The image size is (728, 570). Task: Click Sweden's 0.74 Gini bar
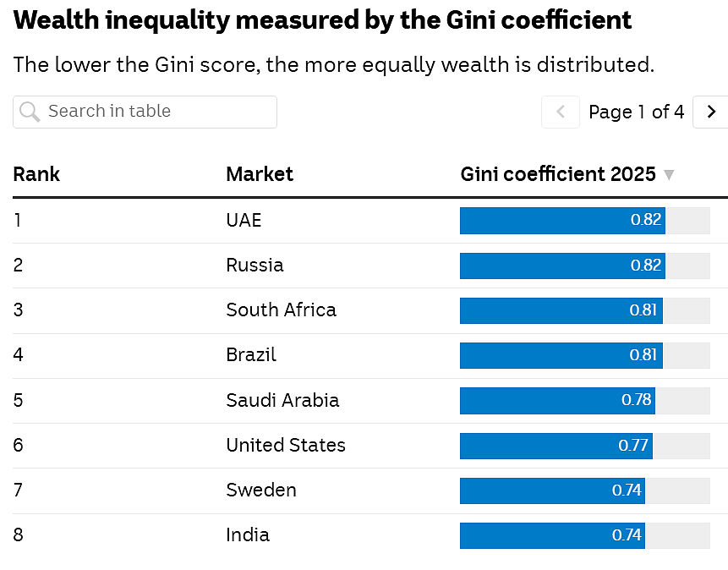pyautogui.click(x=552, y=491)
